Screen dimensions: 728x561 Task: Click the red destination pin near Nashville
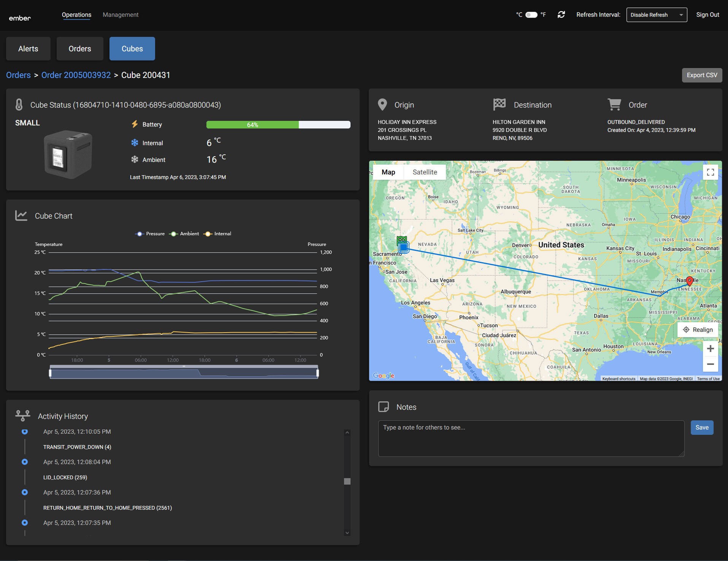pyautogui.click(x=690, y=281)
